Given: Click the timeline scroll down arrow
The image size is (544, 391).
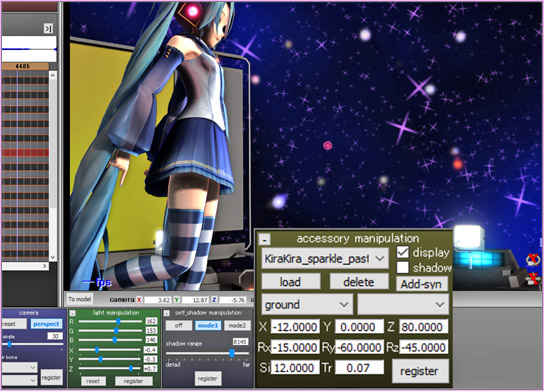Looking at the screenshot, I should click(x=53, y=257).
